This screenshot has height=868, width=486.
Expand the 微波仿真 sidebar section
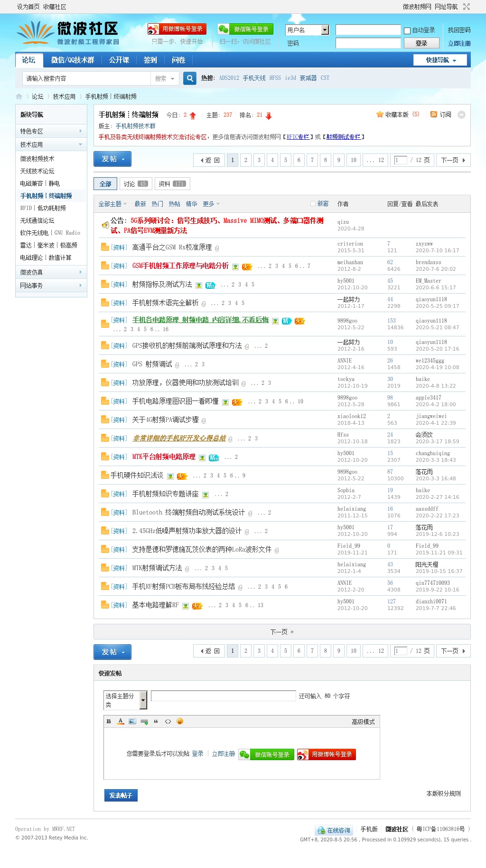tap(51, 272)
